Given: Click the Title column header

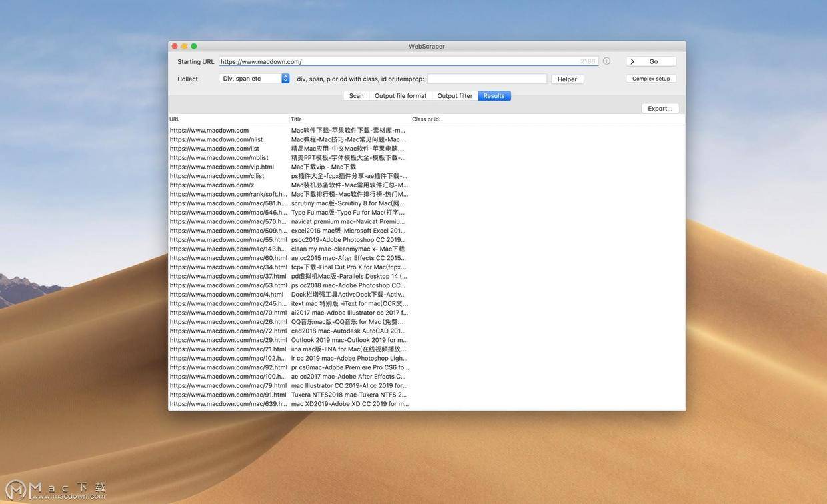Looking at the screenshot, I should pyautogui.click(x=350, y=119).
